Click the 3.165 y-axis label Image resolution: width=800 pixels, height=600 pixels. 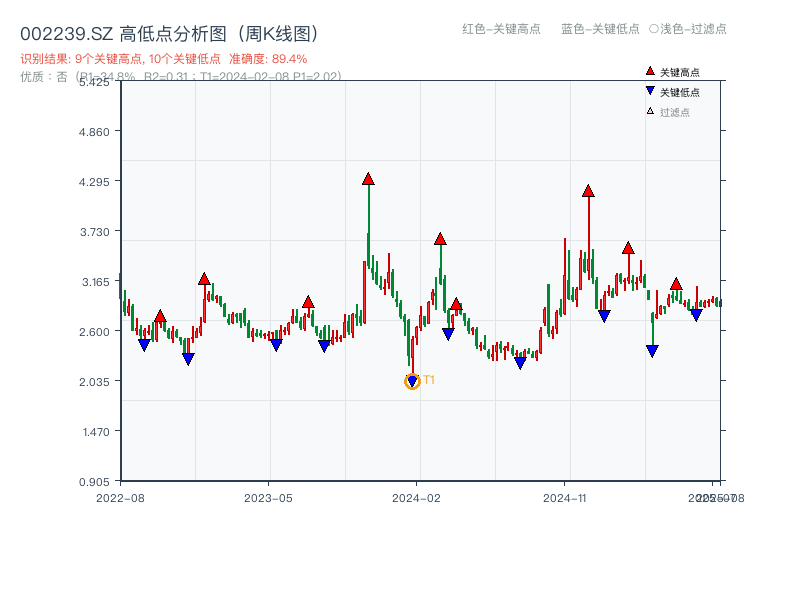tap(95, 282)
